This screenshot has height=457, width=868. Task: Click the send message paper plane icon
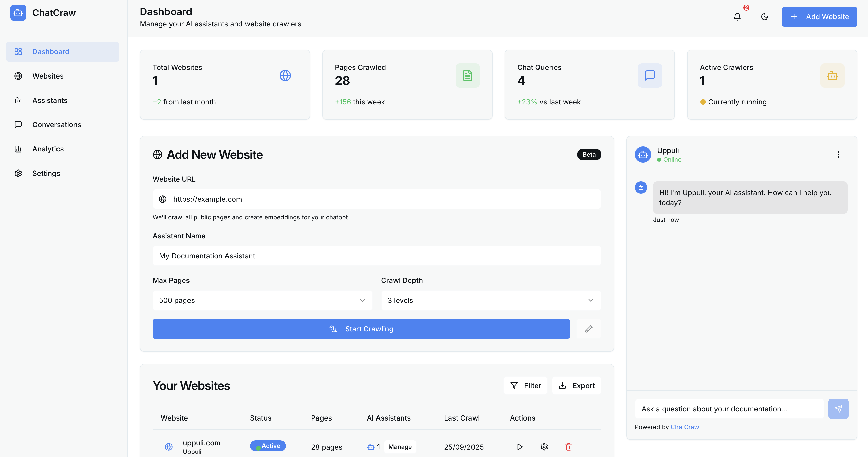pyautogui.click(x=838, y=409)
